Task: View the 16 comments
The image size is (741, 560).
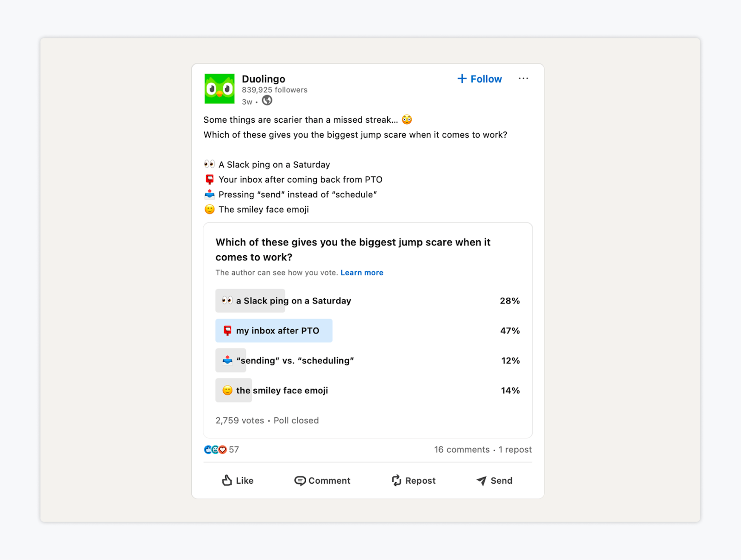Action: click(462, 449)
